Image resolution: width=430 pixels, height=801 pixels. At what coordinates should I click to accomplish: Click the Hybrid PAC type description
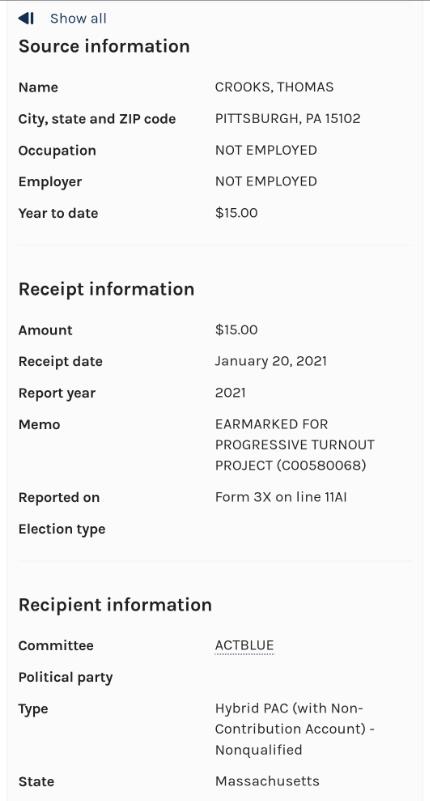point(295,729)
